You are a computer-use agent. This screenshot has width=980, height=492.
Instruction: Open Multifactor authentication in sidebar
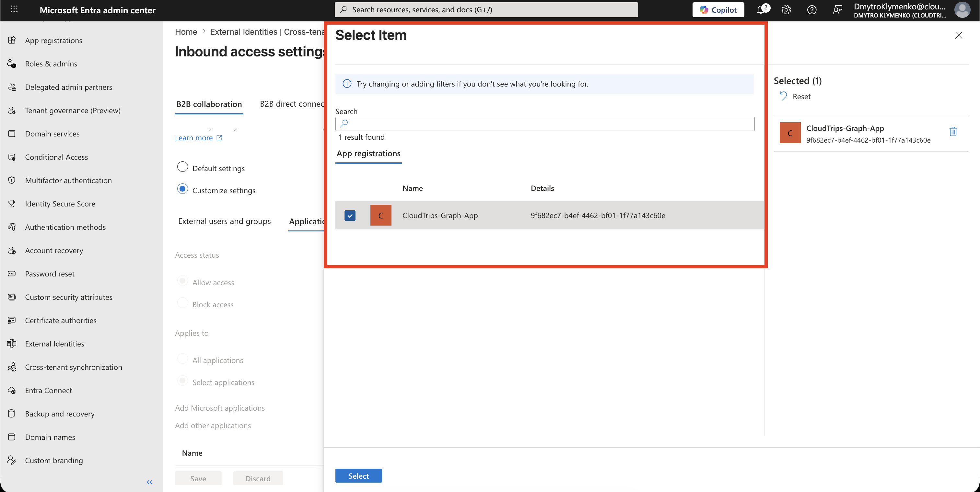68,180
